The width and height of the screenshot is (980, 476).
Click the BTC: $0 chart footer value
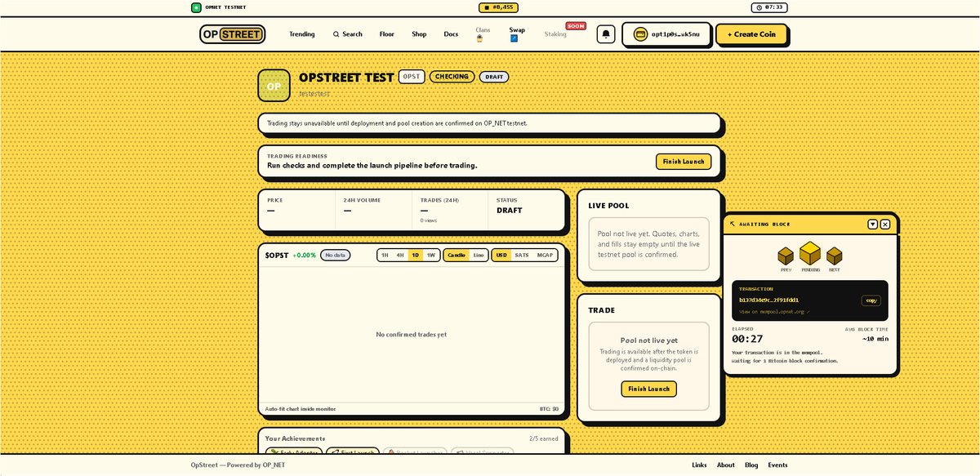(550, 409)
